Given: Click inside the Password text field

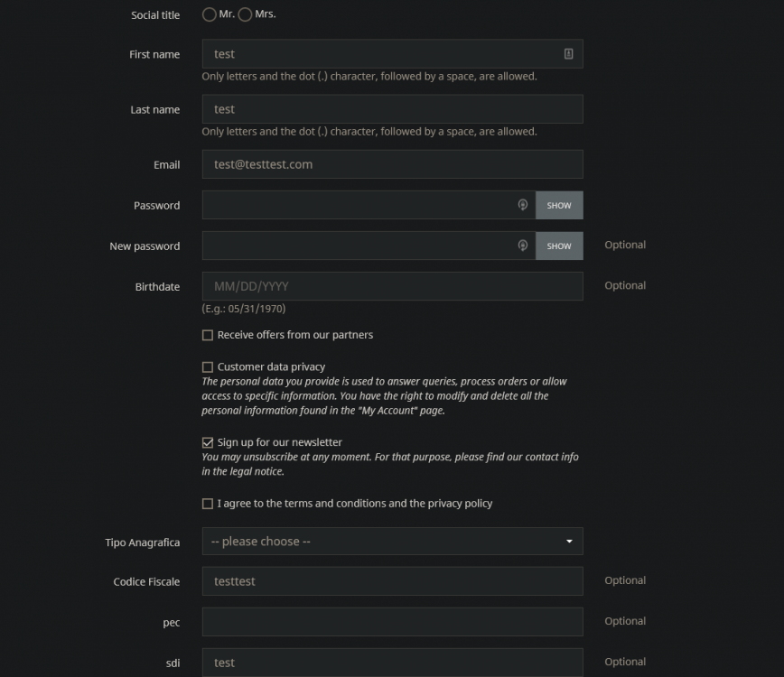Looking at the screenshot, I should tap(359, 205).
